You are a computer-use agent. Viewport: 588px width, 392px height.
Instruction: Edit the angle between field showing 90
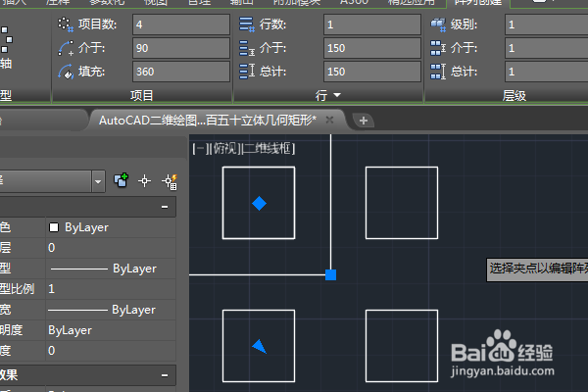coord(181,48)
